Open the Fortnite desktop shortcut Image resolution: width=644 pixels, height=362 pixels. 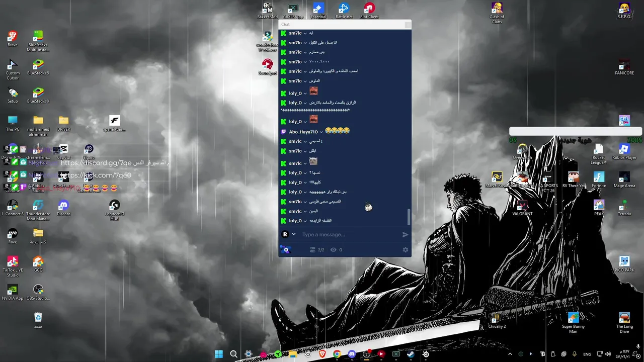pos(599,179)
